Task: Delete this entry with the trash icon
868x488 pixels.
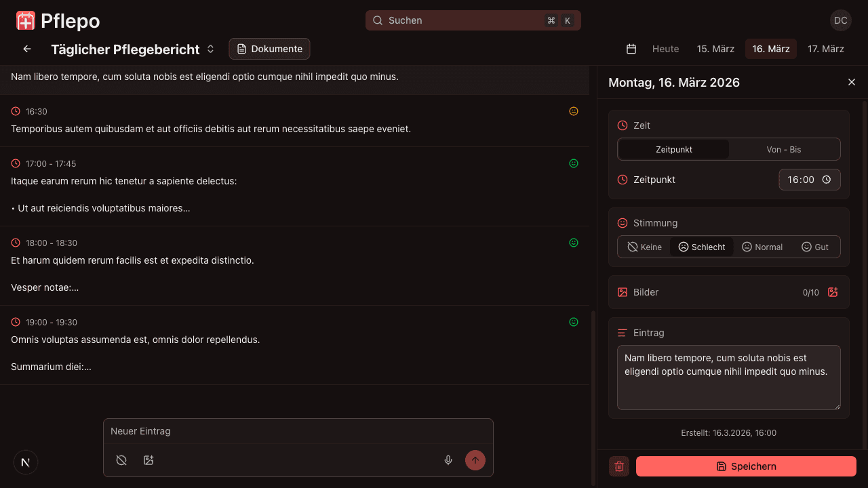Action: pyautogui.click(x=618, y=466)
